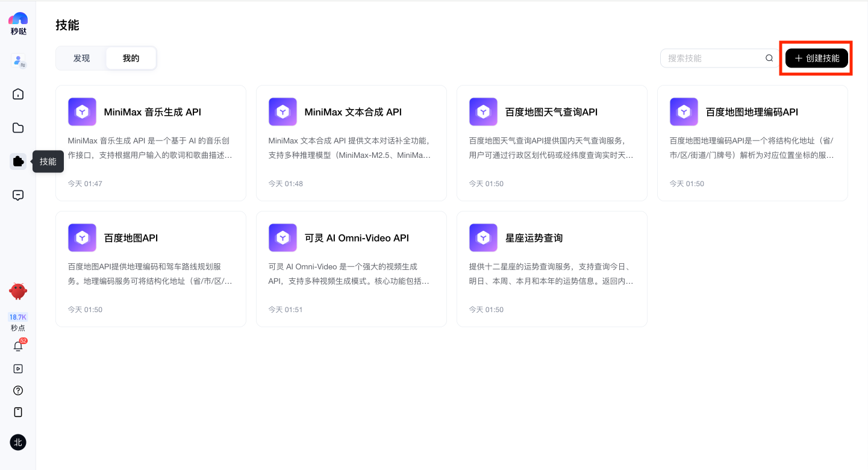
Task: Go to home via sidebar house icon
Action: (18, 94)
